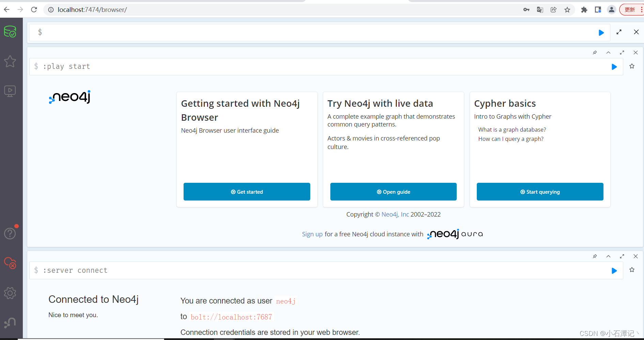Save :play start as favorite

pyautogui.click(x=632, y=66)
